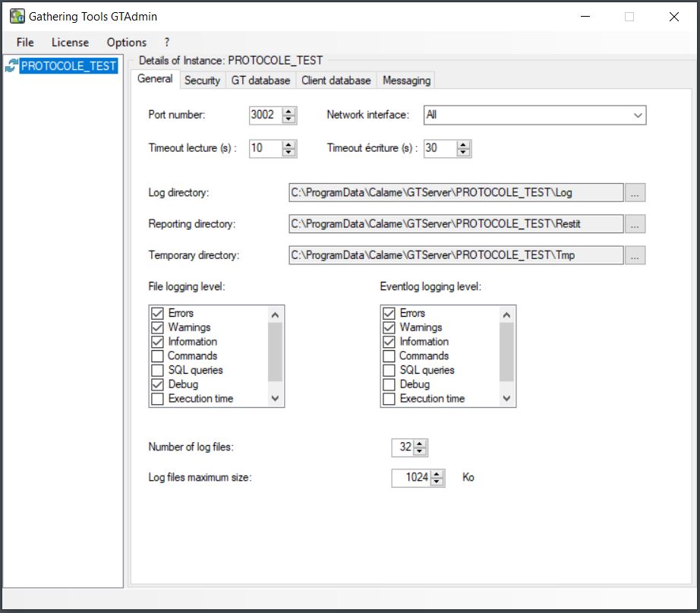Viewport: 700px width, 613px height.
Task: Uncheck Information in File logging level
Action: pyautogui.click(x=157, y=342)
